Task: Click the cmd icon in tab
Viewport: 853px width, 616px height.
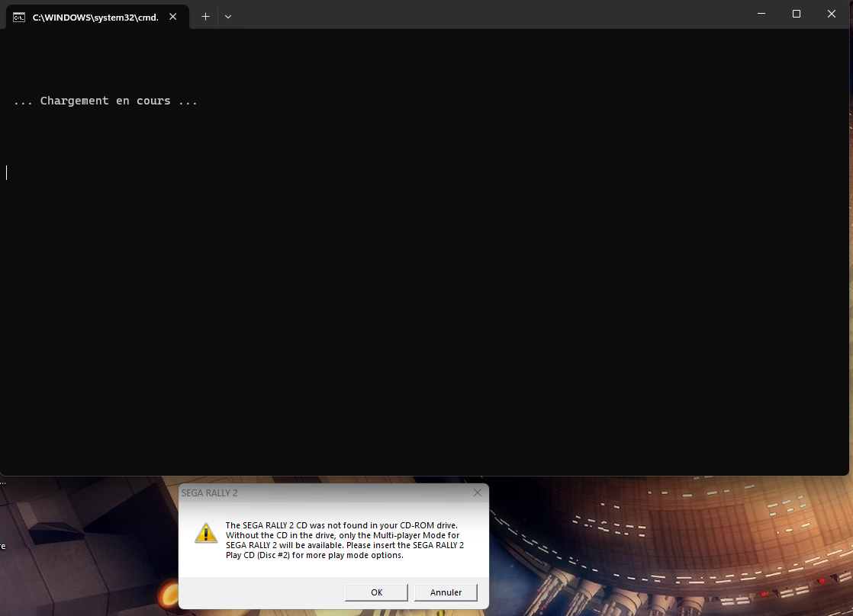Action: point(19,18)
